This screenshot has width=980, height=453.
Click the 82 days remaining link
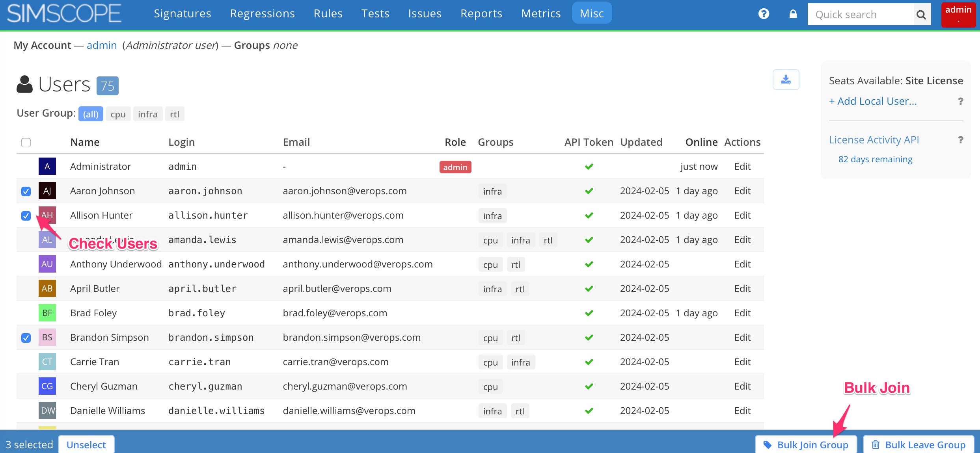point(875,159)
